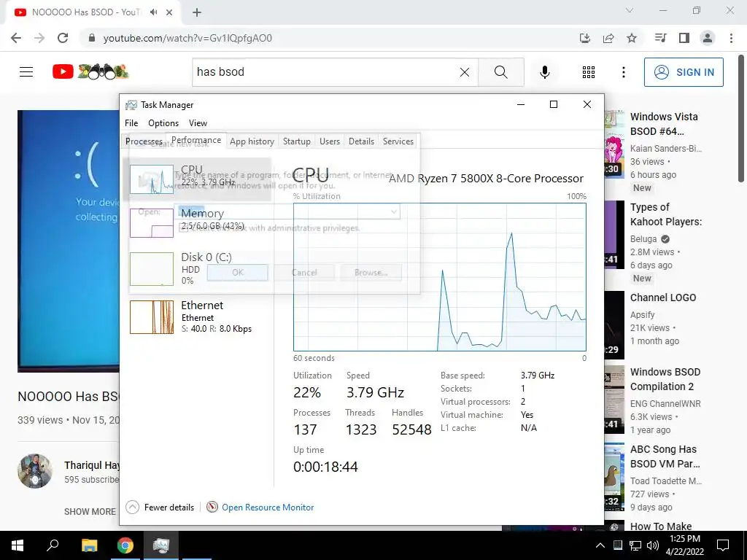Screen dimensions: 747x560
Task: Clear the YouTube search text
Action: pos(465,72)
